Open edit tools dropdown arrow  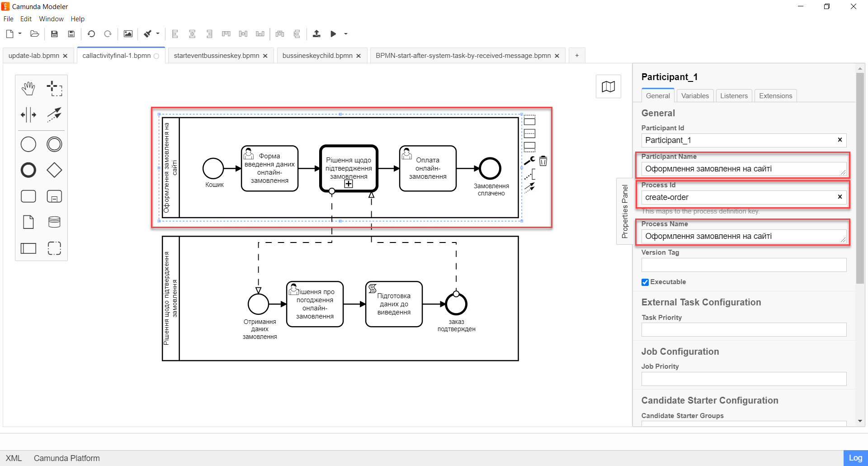pyautogui.click(x=158, y=34)
